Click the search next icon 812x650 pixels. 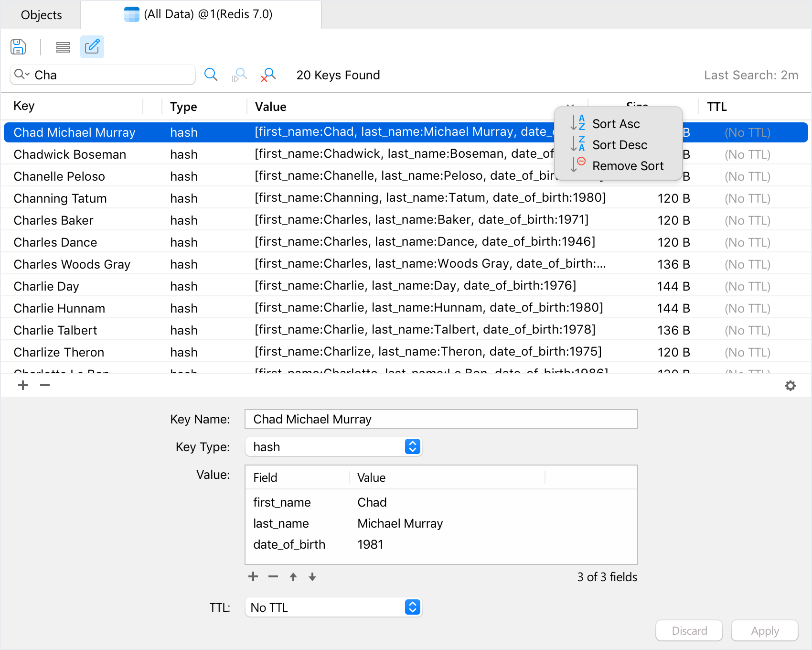pos(239,75)
